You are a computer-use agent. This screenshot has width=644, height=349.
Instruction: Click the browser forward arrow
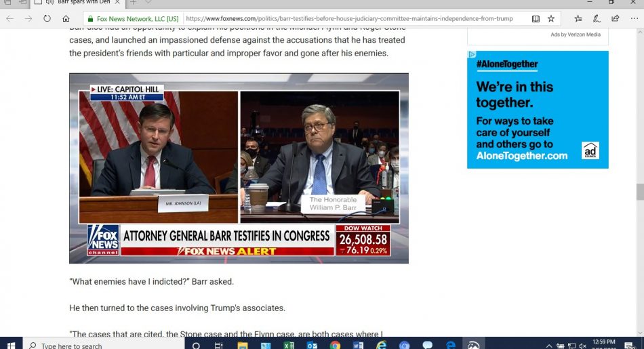[28, 18]
